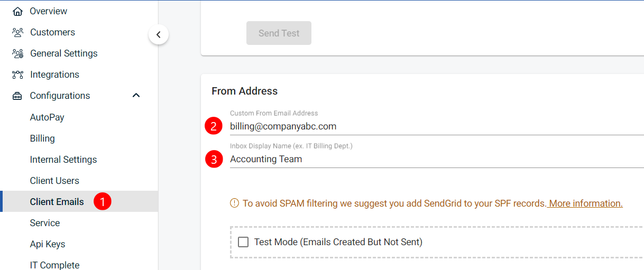The image size is (644, 270).
Task: Click the SPAM warning exclamation icon
Action: (234, 203)
